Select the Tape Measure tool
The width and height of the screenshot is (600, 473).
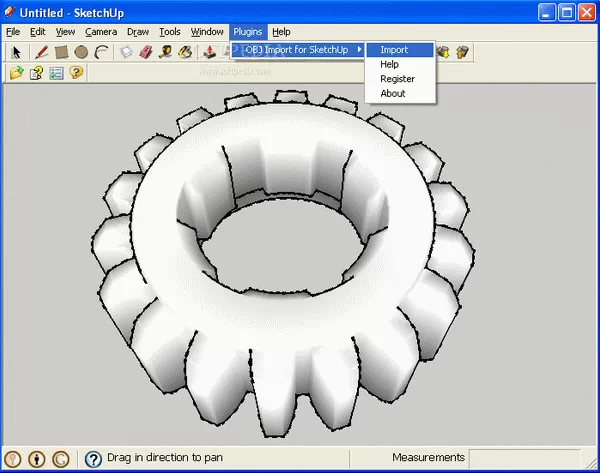pyautogui.click(x=166, y=52)
